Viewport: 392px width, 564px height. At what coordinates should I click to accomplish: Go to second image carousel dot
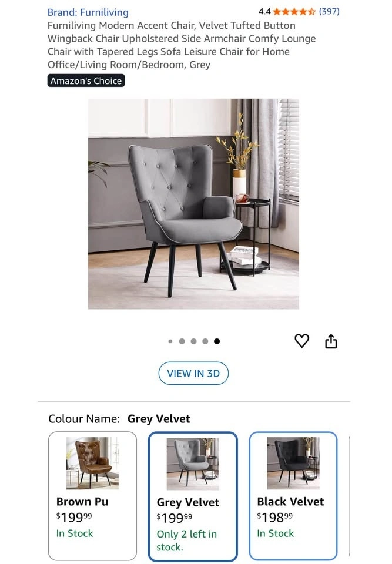click(x=182, y=341)
